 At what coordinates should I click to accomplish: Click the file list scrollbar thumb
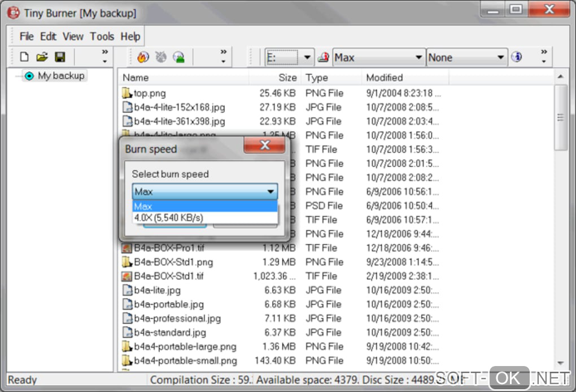(560, 117)
